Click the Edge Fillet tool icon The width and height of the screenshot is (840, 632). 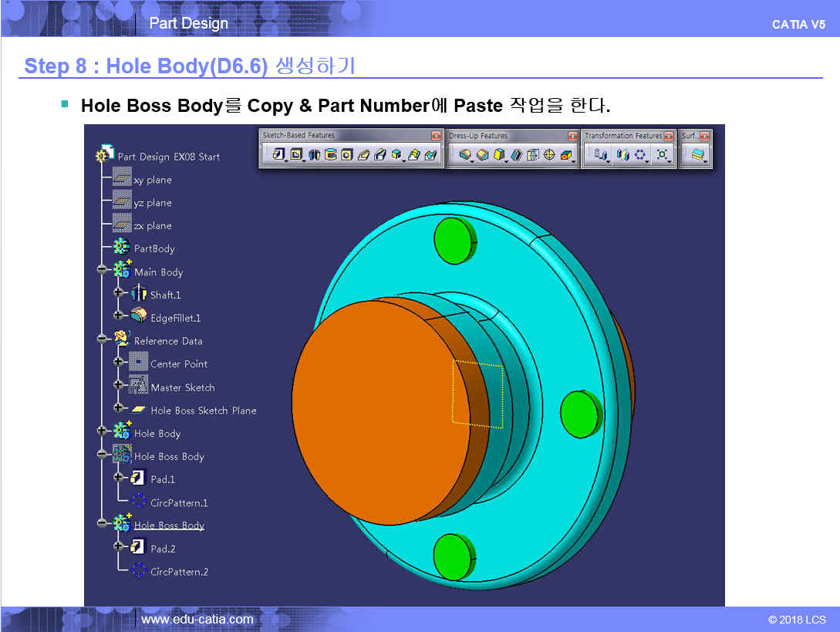[465, 155]
